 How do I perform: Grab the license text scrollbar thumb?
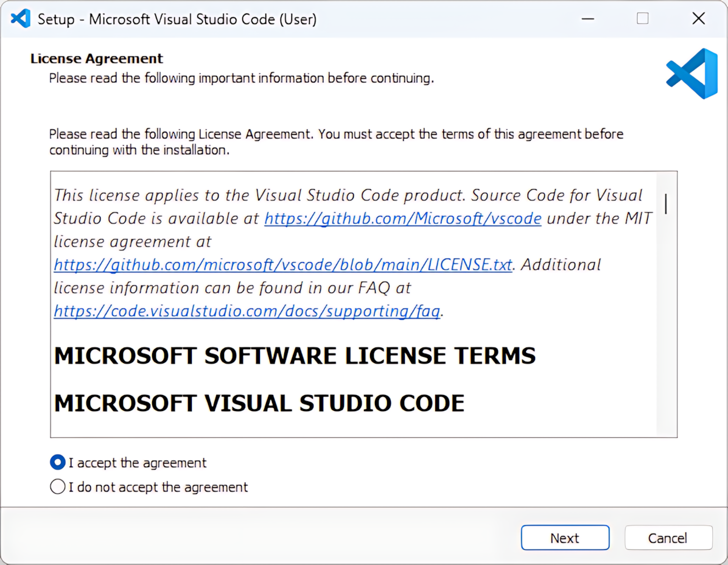(x=666, y=204)
